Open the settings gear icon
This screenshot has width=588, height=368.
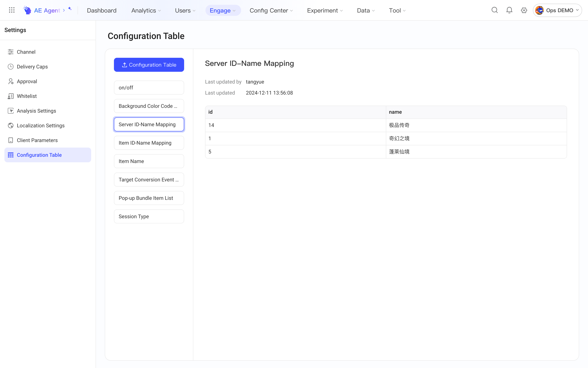[x=524, y=10]
